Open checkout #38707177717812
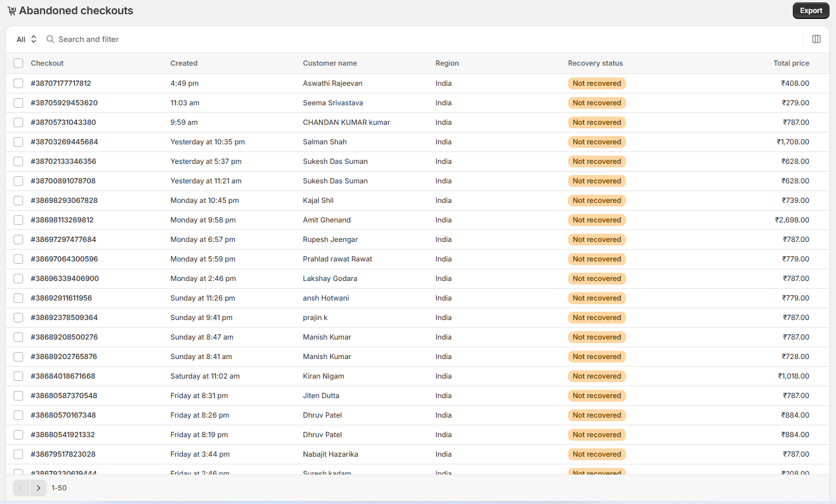The width and height of the screenshot is (836, 504). coord(61,83)
